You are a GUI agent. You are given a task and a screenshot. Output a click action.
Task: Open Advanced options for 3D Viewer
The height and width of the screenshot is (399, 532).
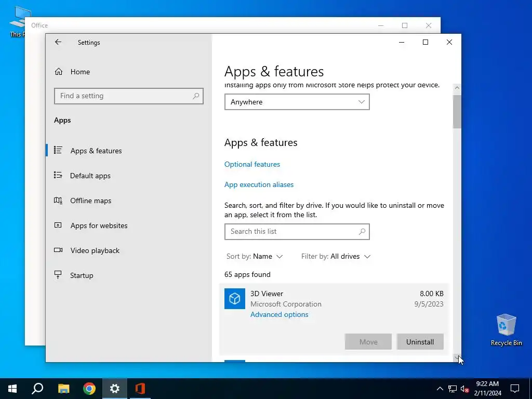click(279, 314)
